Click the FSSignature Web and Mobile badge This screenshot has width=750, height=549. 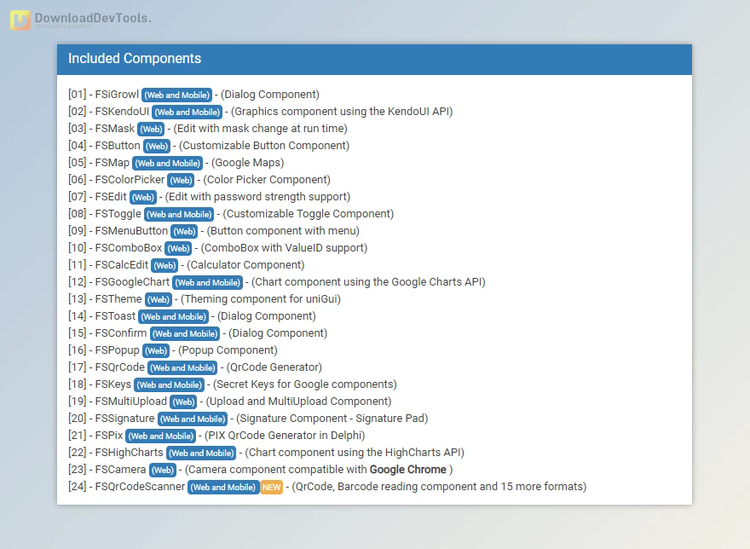(192, 419)
